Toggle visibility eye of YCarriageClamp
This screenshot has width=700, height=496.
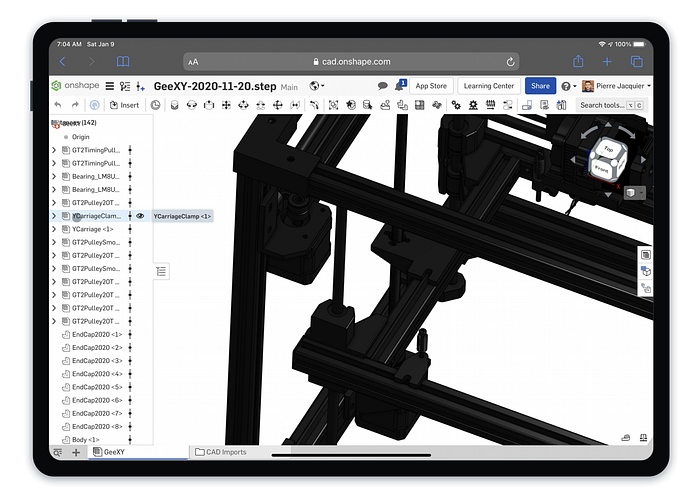click(140, 216)
